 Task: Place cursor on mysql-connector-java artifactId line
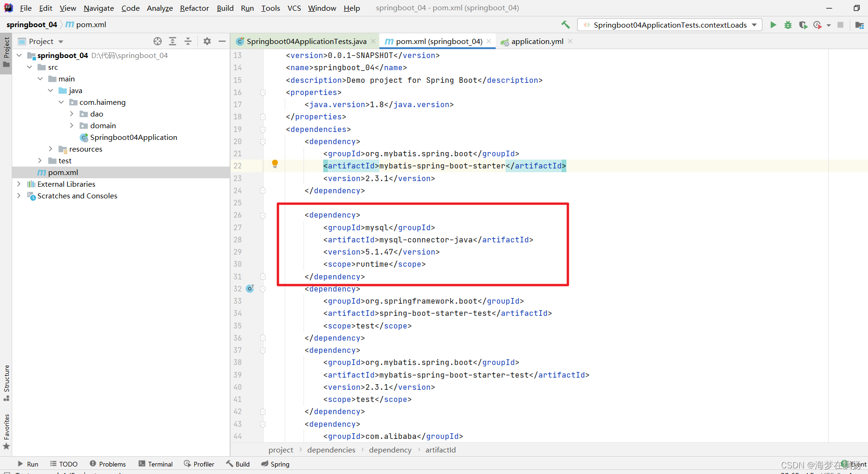tap(428, 240)
